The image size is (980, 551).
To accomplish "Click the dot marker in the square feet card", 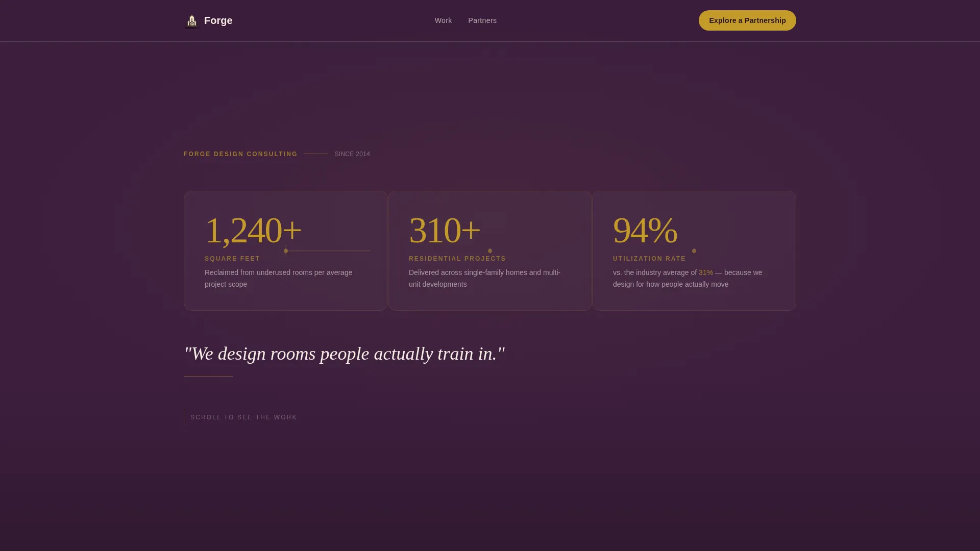I will pyautogui.click(x=286, y=251).
